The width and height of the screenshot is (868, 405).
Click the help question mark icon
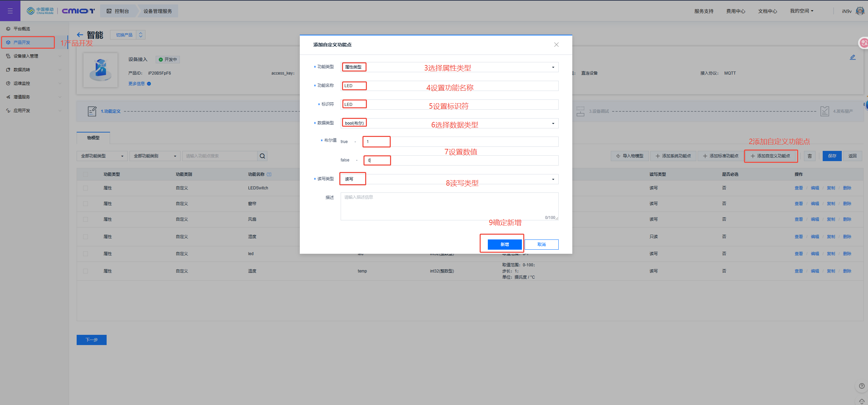(862, 386)
